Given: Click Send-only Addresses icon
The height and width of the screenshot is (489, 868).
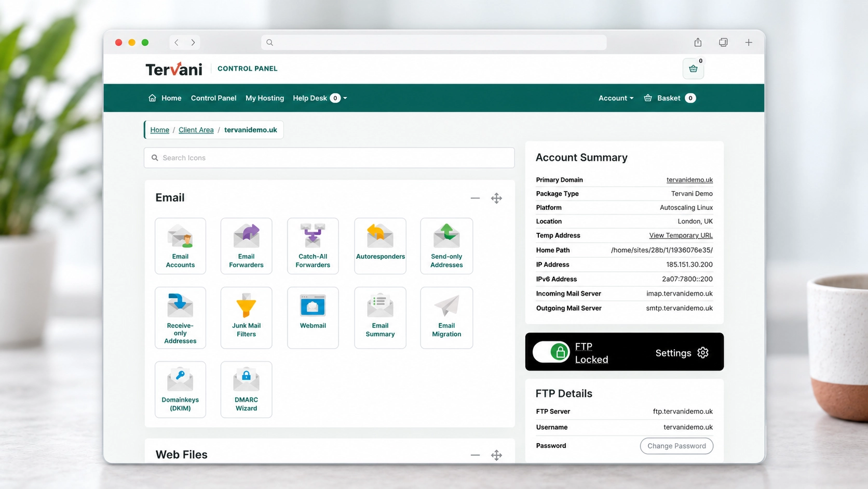Looking at the screenshot, I should 446,246.
